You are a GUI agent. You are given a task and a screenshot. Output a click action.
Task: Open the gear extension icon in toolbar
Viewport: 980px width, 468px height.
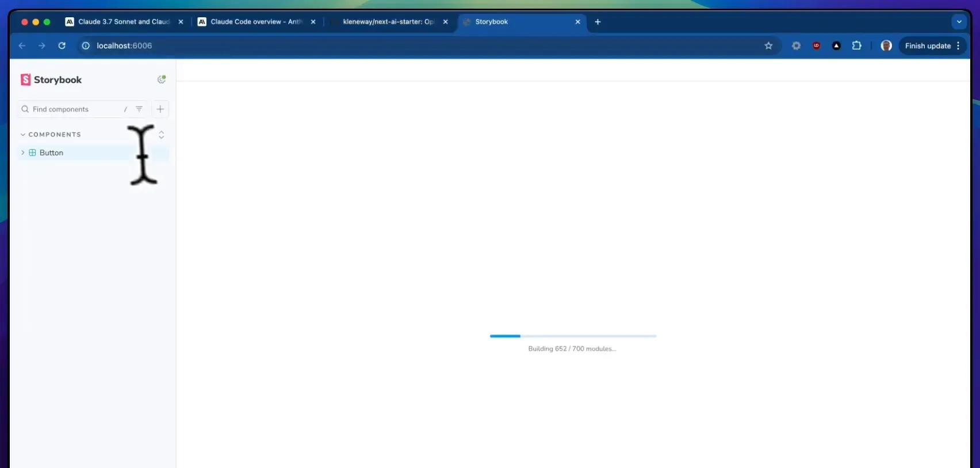(796, 45)
